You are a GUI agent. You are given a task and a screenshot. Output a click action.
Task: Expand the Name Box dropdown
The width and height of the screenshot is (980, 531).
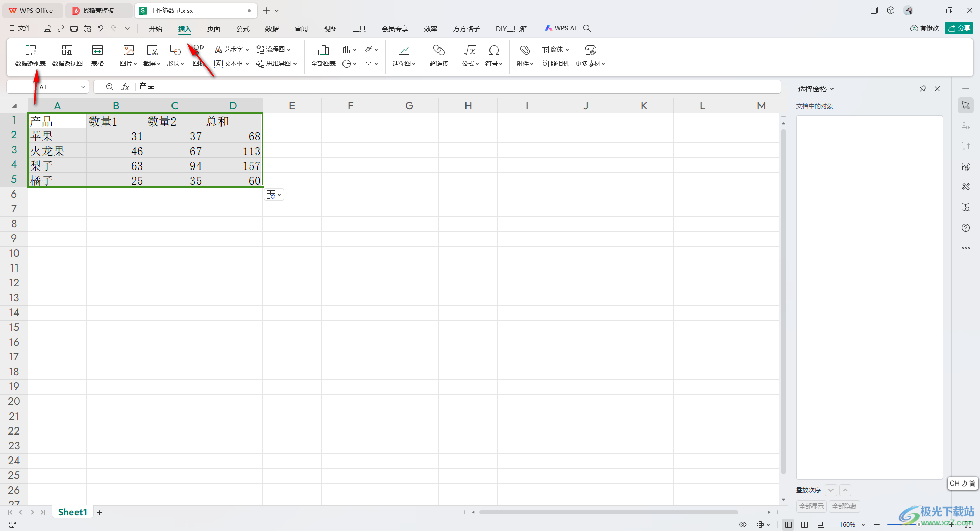[83, 87]
